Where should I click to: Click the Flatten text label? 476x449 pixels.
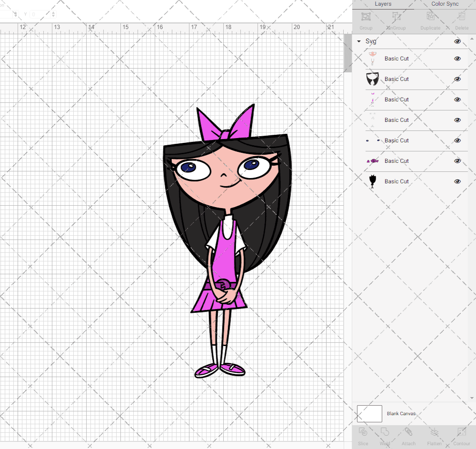click(x=434, y=444)
